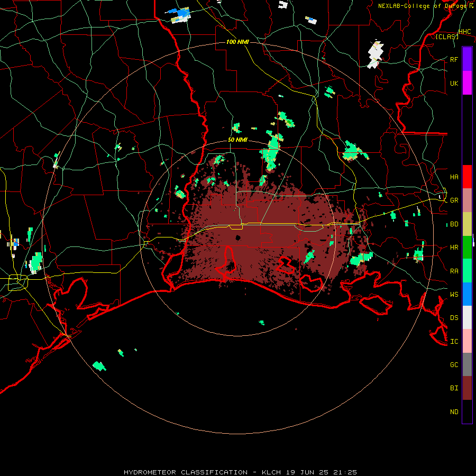476x476 pixels.
Task: Click the 'ND' legend label
Action: pos(454,412)
